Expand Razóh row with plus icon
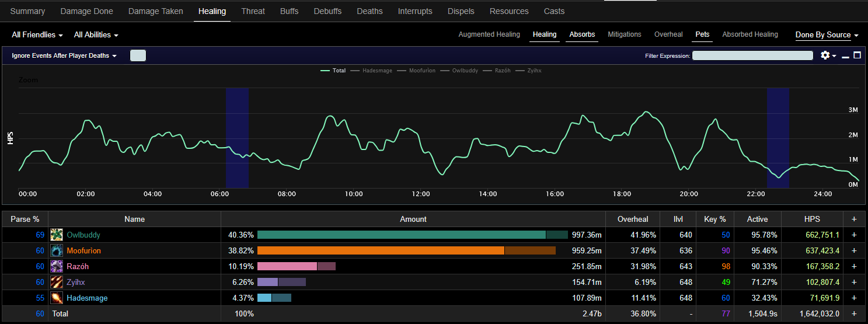 click(855, 266)
